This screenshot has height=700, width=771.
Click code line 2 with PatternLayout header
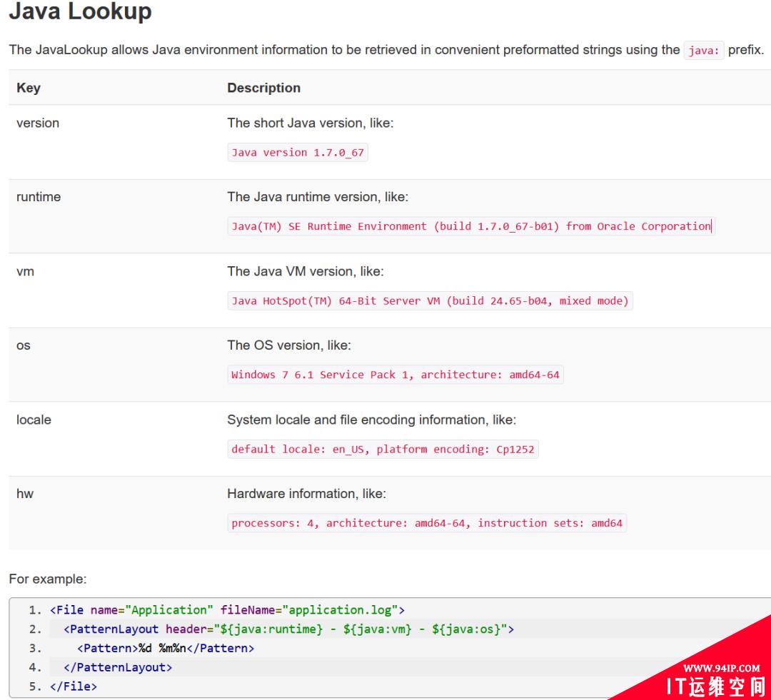coord(288,629)
